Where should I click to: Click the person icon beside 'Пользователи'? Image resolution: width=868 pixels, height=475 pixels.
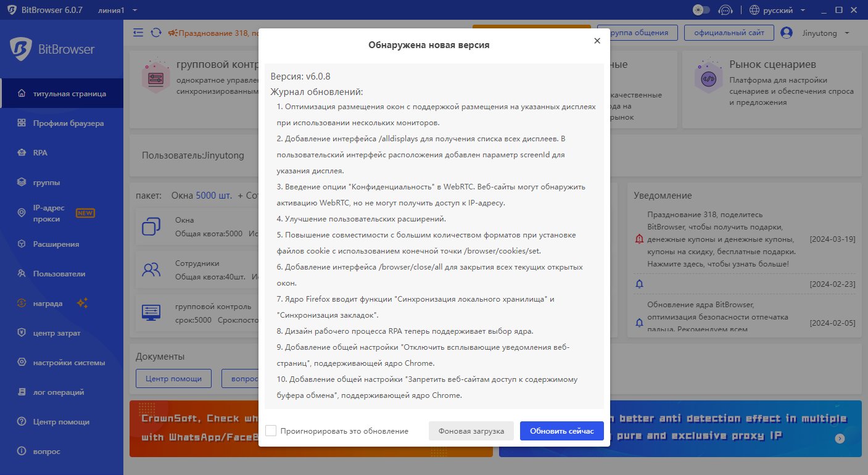(22, 274)
